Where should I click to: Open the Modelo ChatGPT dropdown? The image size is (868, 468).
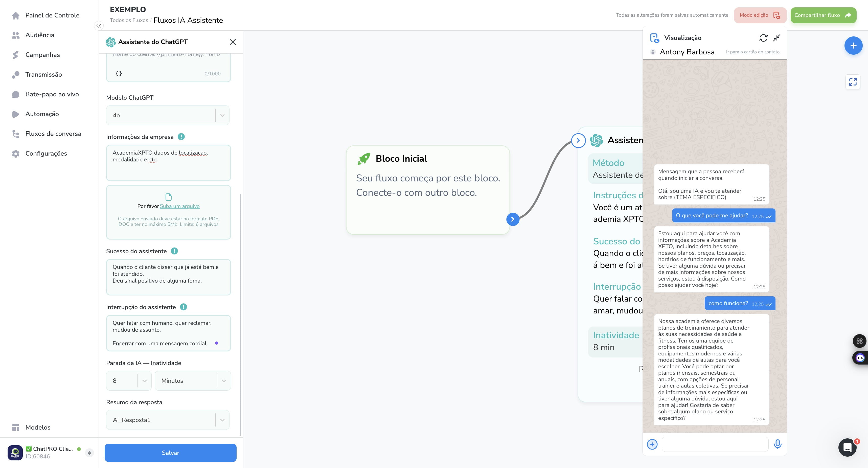[x=168, y=115]
